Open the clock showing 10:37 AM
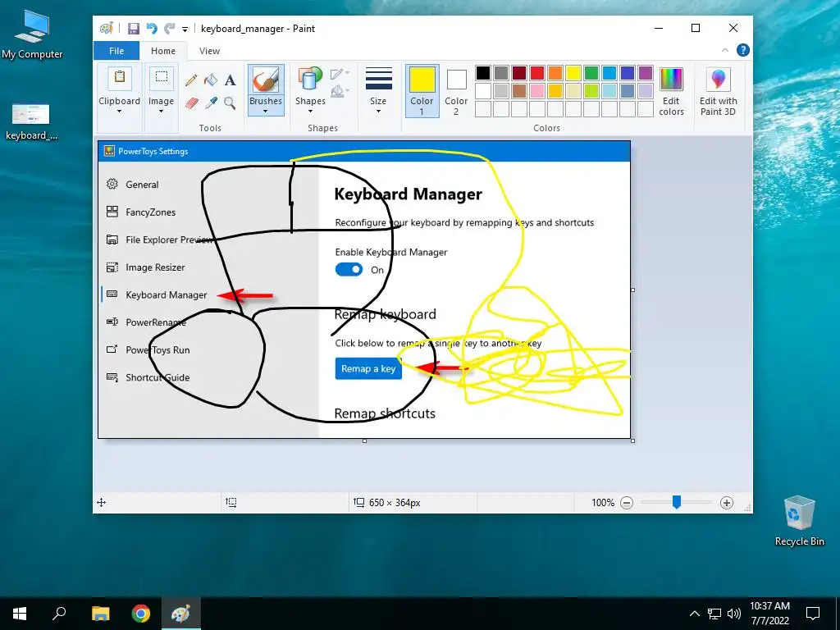This screenshot has width=840, height=630. [769, 614]
